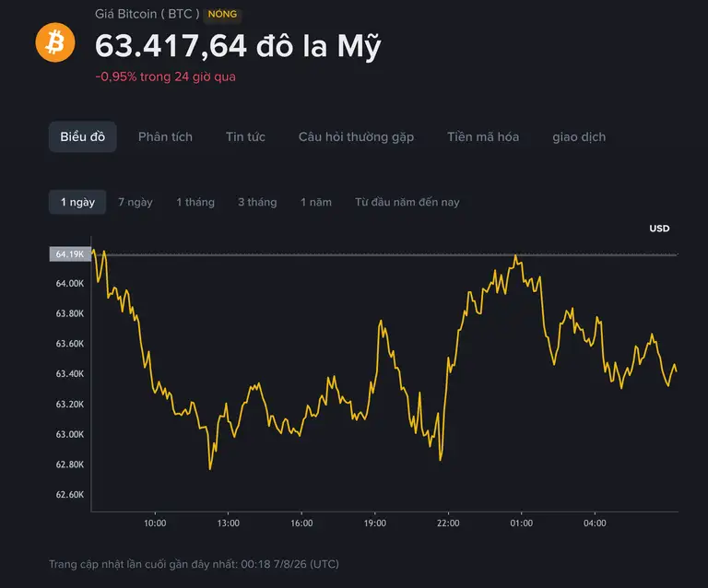This screenshot has height=588, width=708.
Task: Select the 1 ngày time range
Action: point(77,202)
